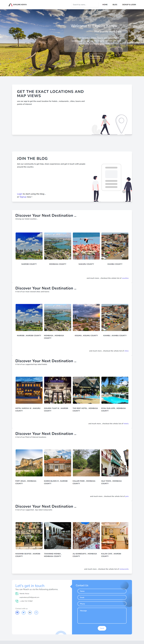This screenshot has width=144, height=644.
Task: Open the Facebook social icon
Action: 17,612
